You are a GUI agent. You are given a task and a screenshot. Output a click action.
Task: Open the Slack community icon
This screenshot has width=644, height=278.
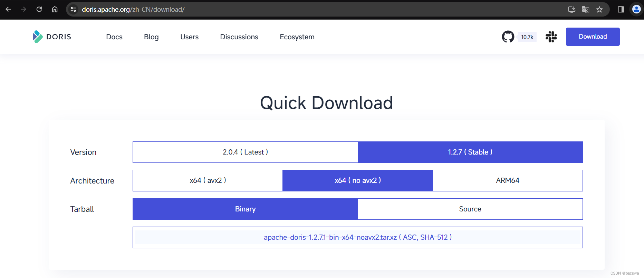[551, 37]
